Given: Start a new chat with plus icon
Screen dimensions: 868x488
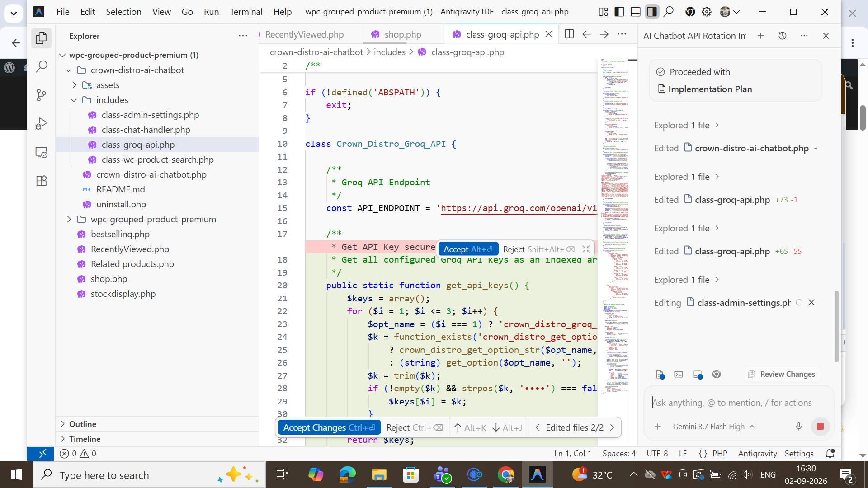Looking at the screenshot, I should (x=761, y=36).
